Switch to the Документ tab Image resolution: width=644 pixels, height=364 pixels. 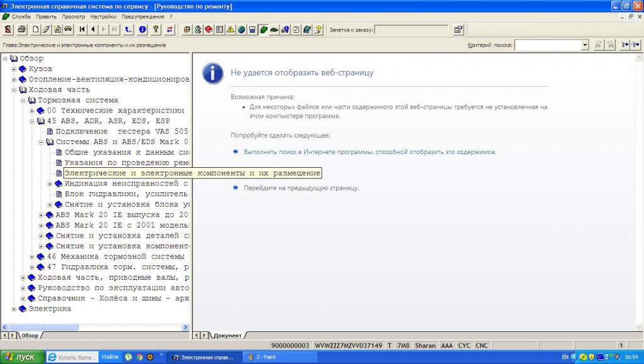pos(227,336)
